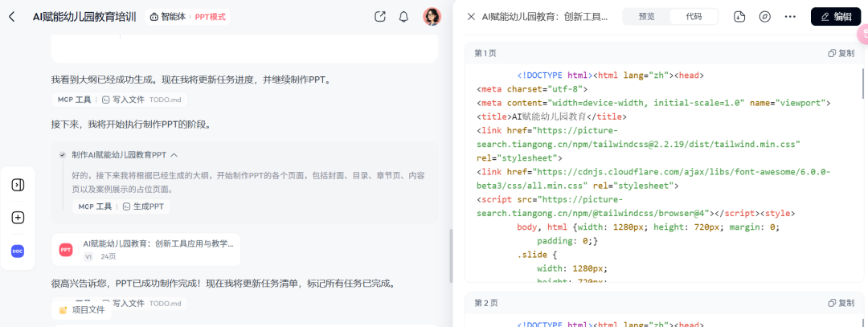The width and height of the screenshot is (868, 327).
Task: Click the 第1页 header label
Action: (485, 53)
